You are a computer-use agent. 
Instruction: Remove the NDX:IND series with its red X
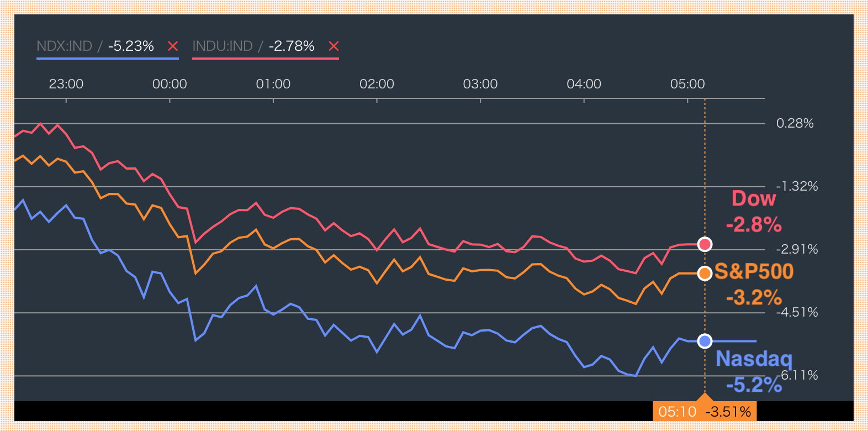pos(173,46)
